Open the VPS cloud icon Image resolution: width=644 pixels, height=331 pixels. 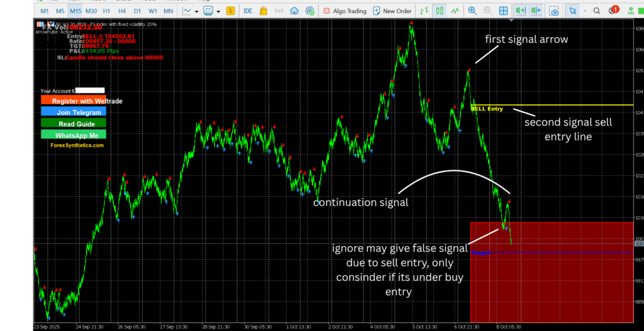point(294,11)
